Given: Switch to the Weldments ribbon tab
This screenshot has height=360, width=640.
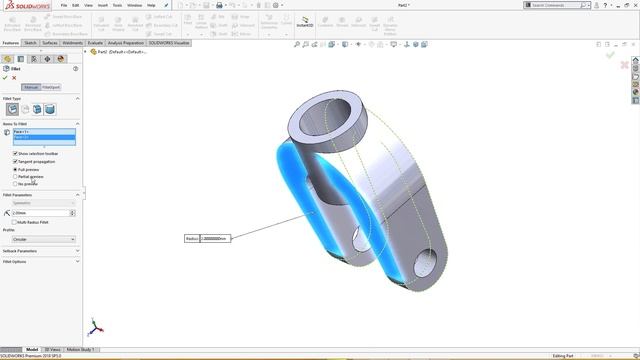Looking at the screenshot, I should pos(73,43).
